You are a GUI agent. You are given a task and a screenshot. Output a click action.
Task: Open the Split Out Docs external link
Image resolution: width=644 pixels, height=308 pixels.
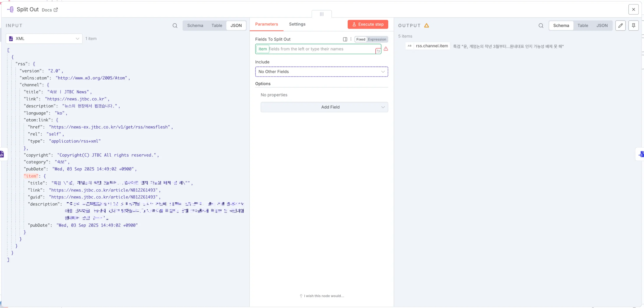point(50,10)
